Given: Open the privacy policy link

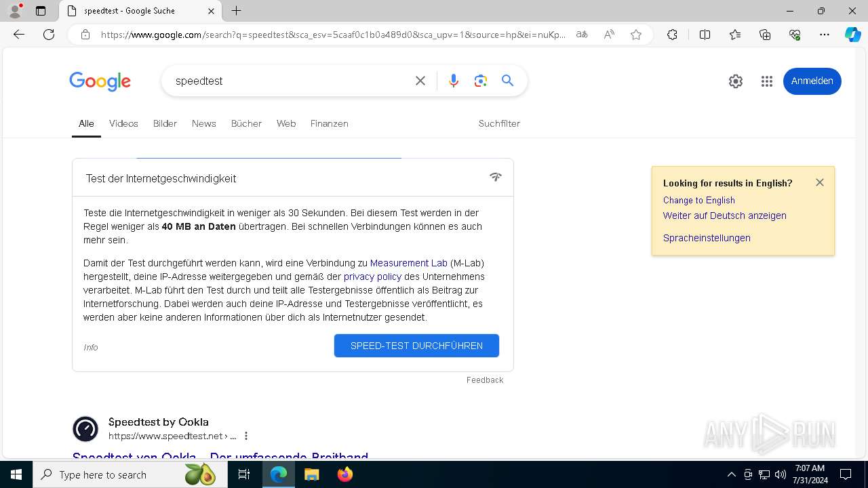Looking at the screenshot, I should pos(372,277).
